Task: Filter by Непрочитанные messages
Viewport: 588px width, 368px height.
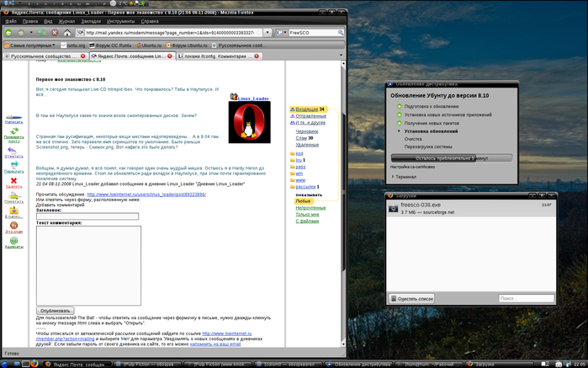Action: [x=310, y=208]
